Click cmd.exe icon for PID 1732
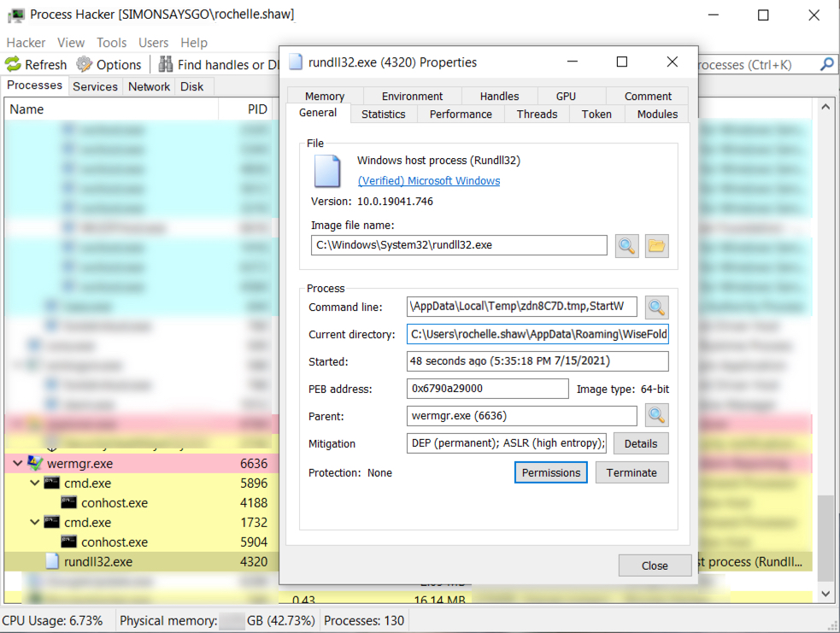This screenshot has width=840, height=633. tap(51, 522)
